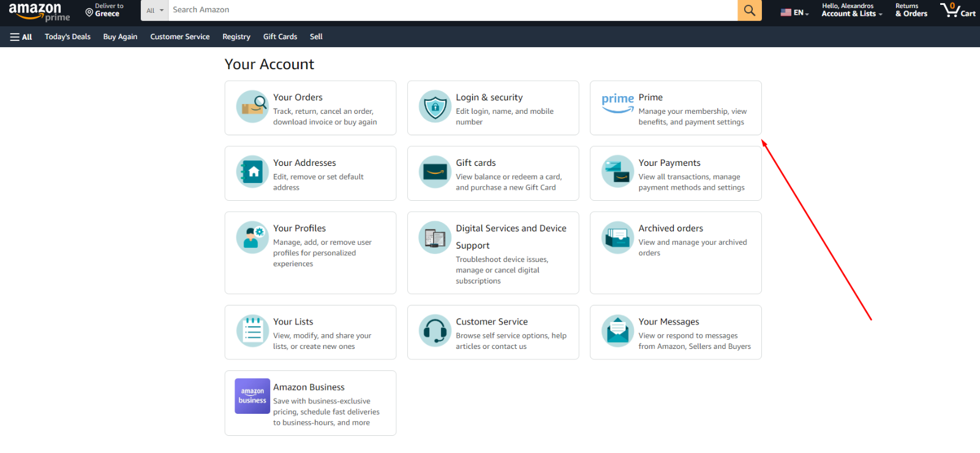Click the Prime logo icon in card
980x453 pixels.
(x=617, y=103)
